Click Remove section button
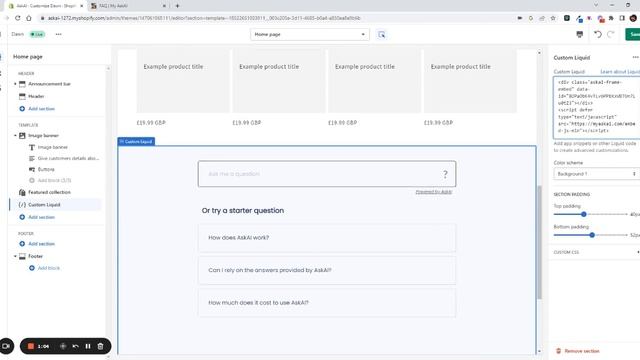The image size is (640, 360). tap(578, 351)
